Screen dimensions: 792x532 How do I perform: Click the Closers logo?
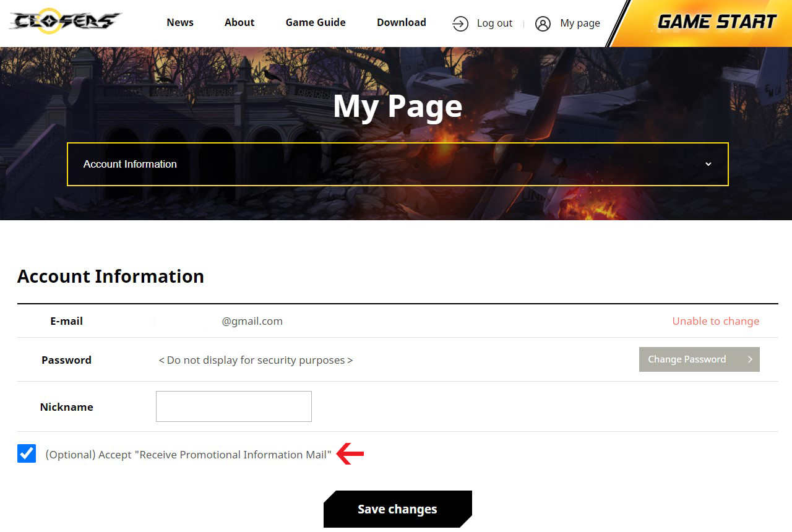coord(65,22)
